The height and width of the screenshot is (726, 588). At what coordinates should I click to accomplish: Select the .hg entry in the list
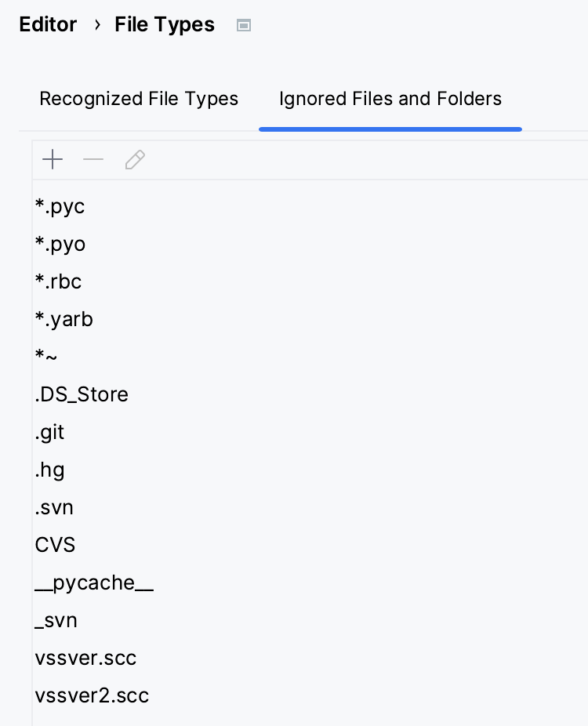[49, 470]
